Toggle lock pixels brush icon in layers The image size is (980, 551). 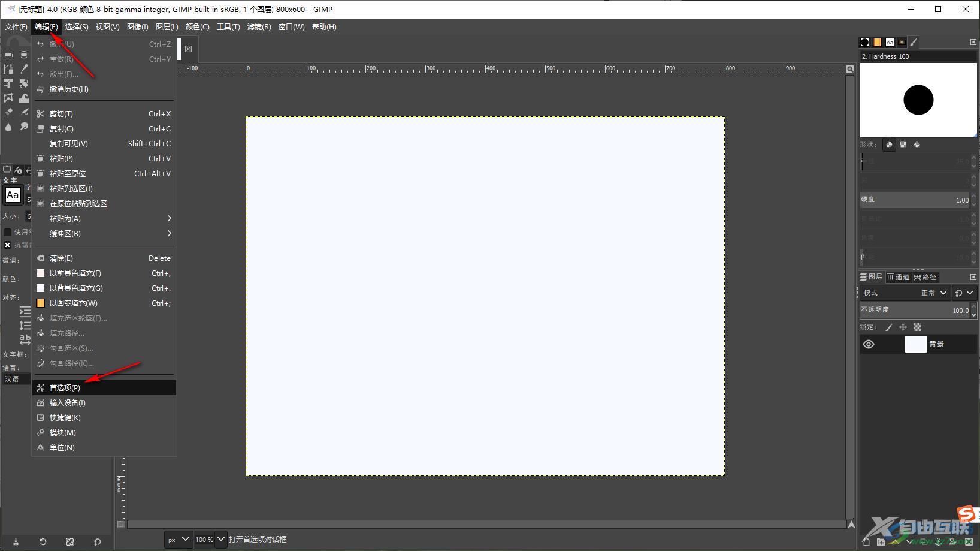889,327
